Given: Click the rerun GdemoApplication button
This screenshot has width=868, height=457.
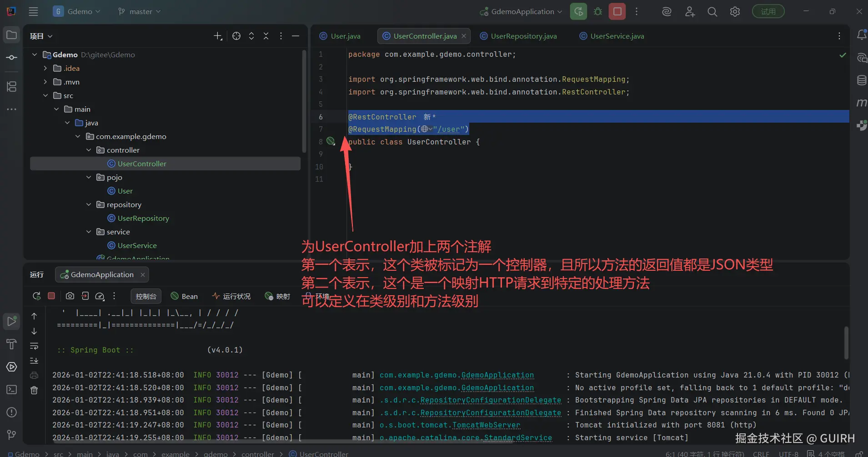Looking at the screenshot, I should pyautogui.click(x=578, y=11).
